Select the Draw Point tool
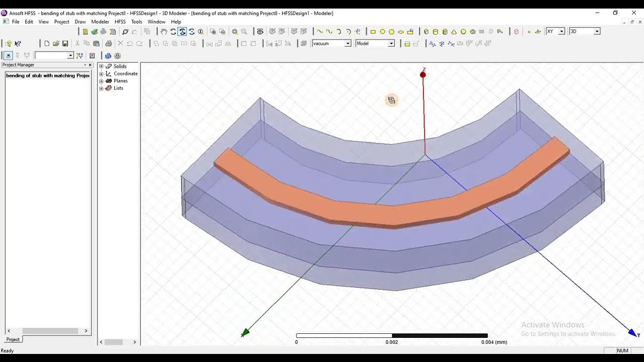The image size is (644, 362). pos(529,32)
